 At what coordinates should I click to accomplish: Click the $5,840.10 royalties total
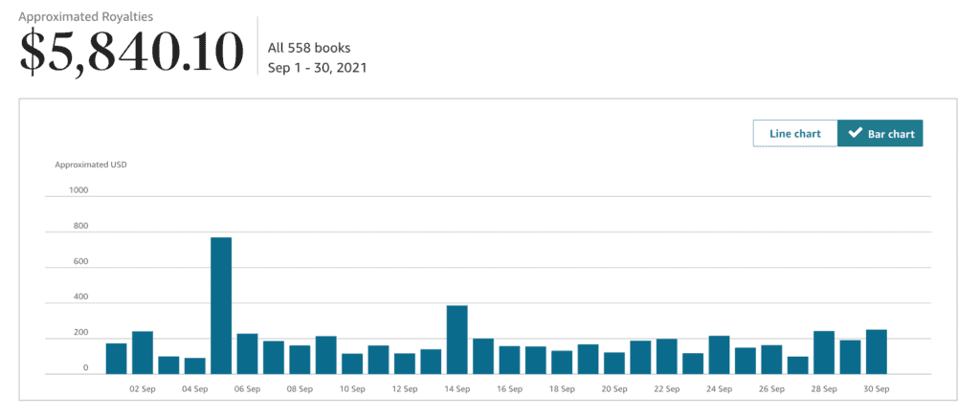click(x=131, y=52)
